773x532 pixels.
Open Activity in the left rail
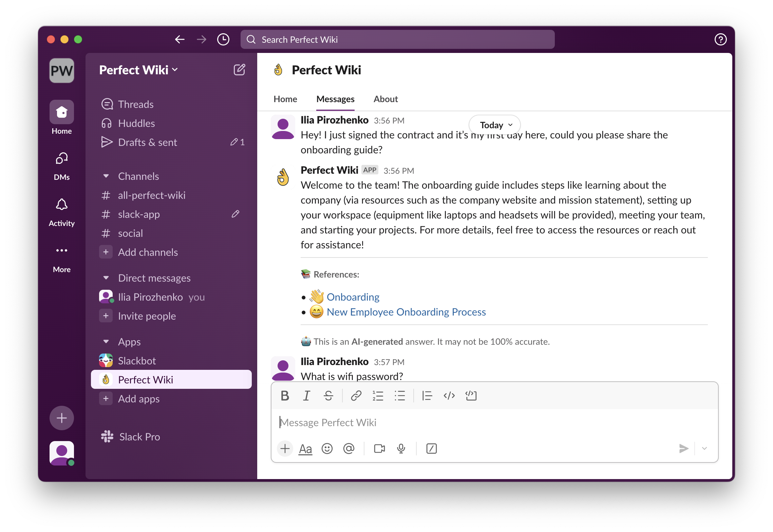pos(61,210)
